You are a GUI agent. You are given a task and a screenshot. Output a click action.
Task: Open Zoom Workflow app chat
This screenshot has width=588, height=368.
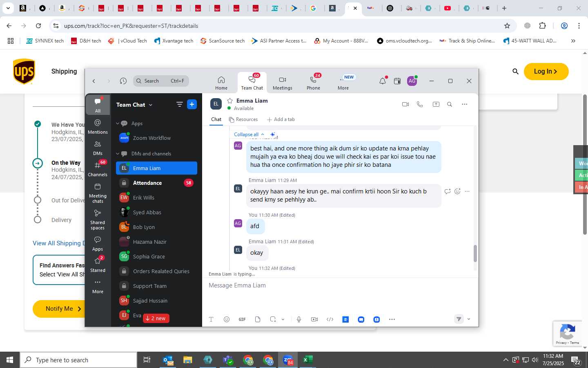tap(156, 138)
